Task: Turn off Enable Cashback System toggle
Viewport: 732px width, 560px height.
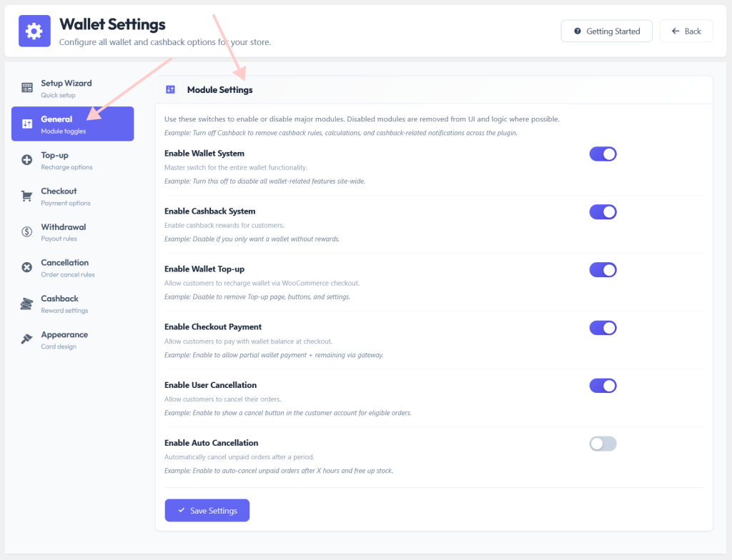Action: (x=603, y=212)
